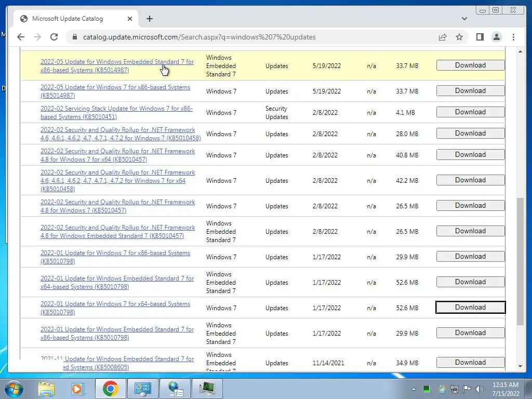Select the Security Updates classification cell
Image resolution: width=532 pixels, height=399 pixels.
(276, 113)
